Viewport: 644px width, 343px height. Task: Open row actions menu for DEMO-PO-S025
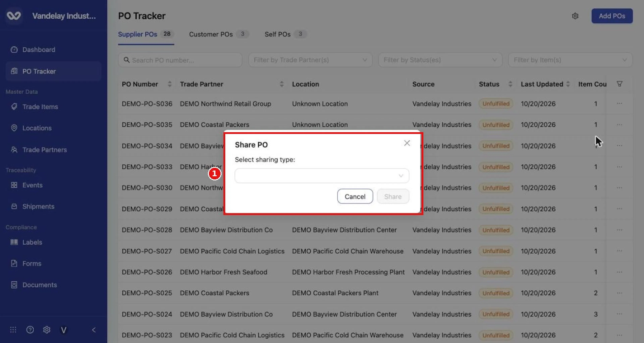[619, 293]
